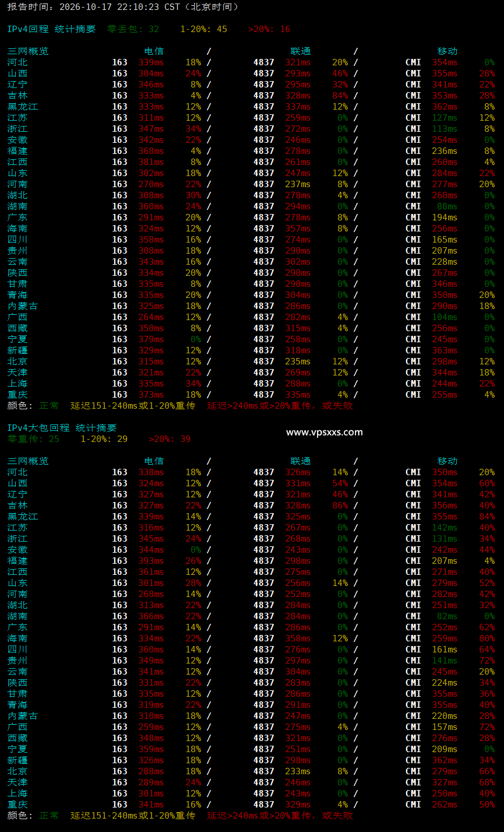Click 西藏 row label in the IPv4大包回程 table

point(17,738)
